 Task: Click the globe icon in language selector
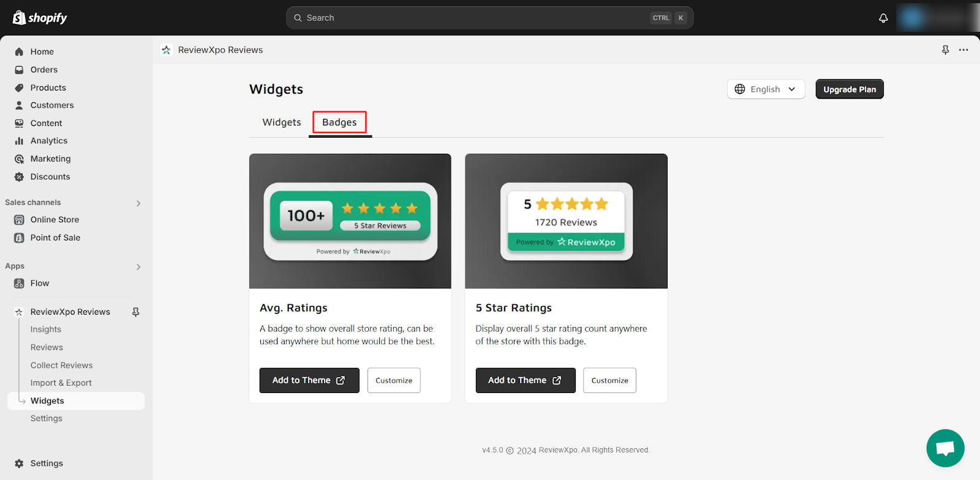(740, 89)
